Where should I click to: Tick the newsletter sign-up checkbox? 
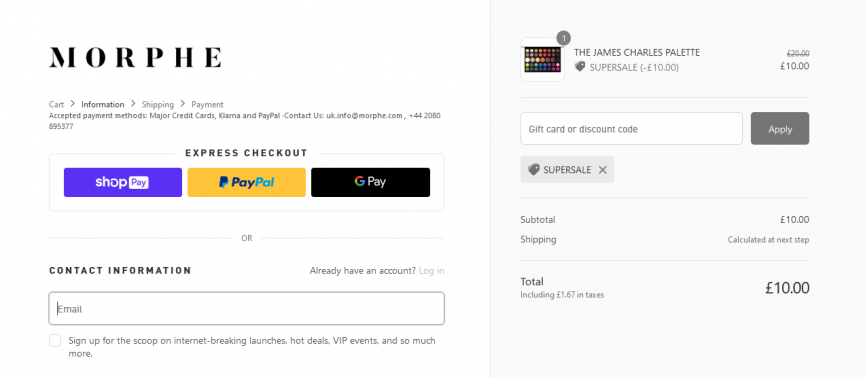55,340
